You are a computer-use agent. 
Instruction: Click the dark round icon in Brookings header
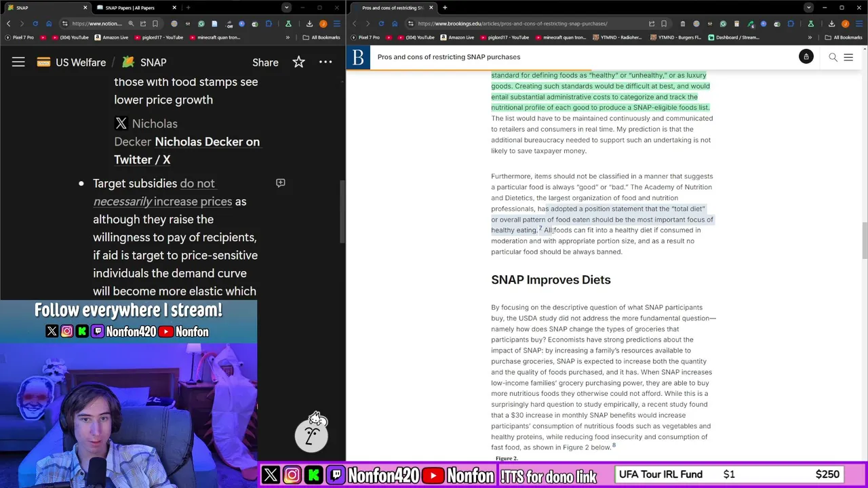(x=806, y=57)
